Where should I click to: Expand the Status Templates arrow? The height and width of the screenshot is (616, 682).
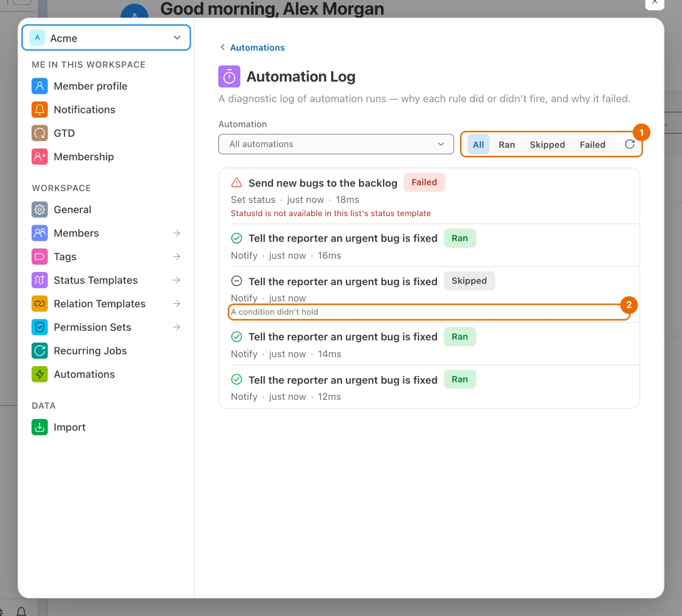176,280
